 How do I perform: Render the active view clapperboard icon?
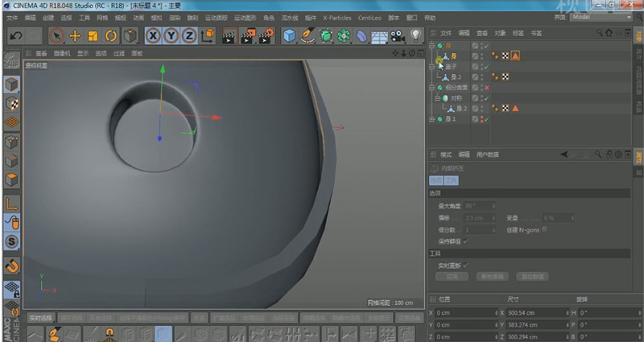[x=229, y=36]
